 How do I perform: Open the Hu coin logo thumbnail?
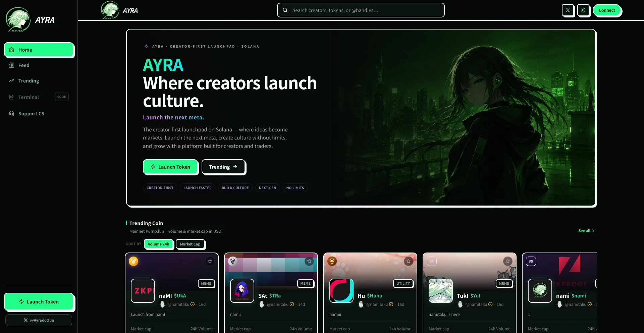pos(341,291)
